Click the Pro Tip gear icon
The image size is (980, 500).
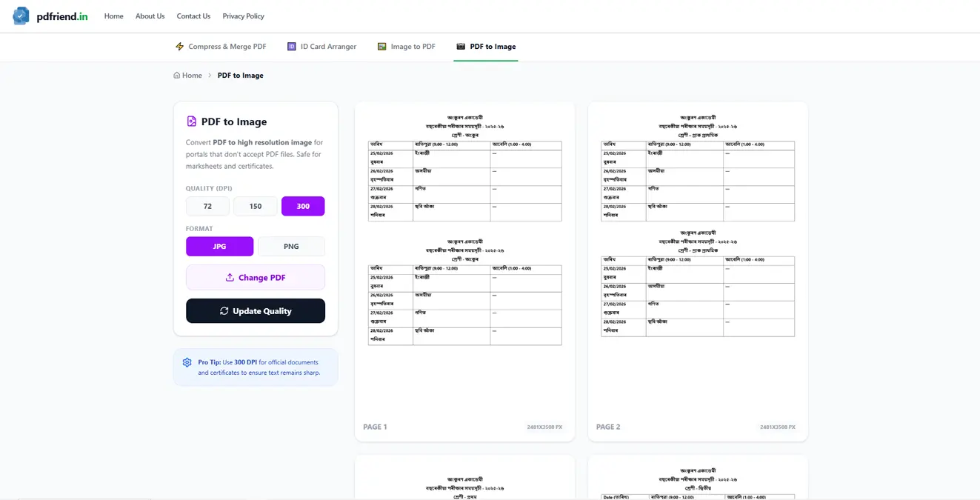187,362
